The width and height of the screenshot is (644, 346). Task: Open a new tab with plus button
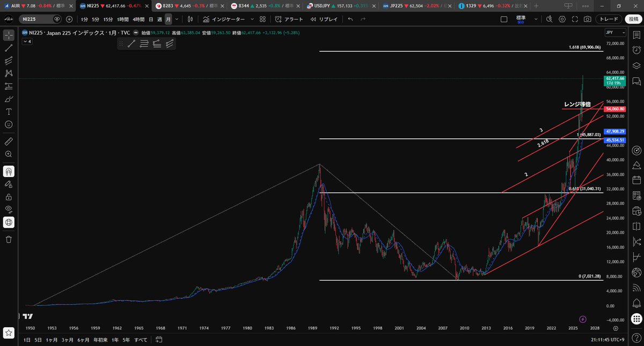click(537, 5)
